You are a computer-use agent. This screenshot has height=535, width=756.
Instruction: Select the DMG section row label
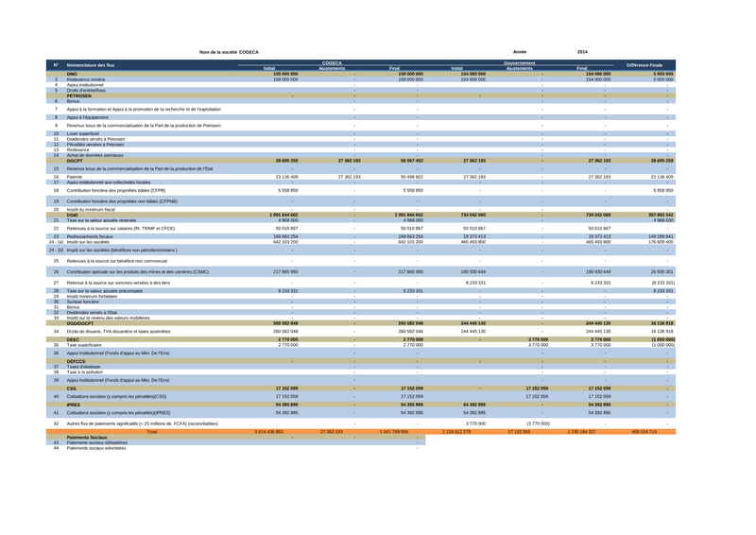[72, 74]
